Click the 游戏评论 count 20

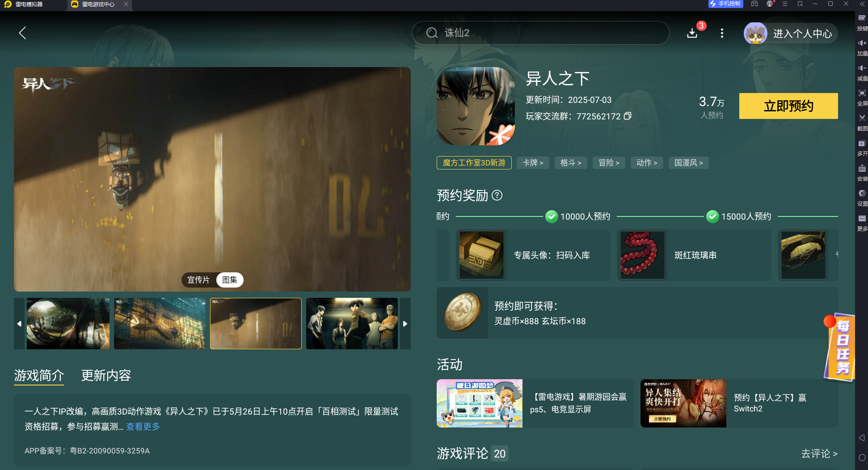500,454
